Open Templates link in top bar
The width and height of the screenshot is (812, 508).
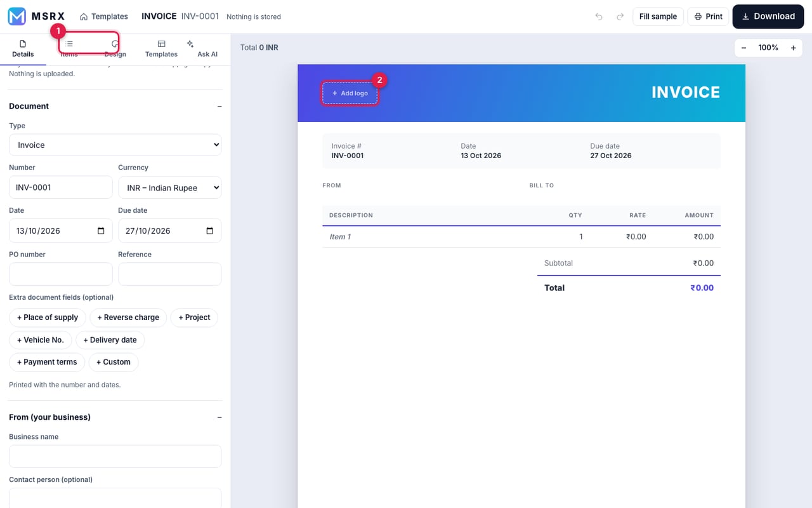pos(104,17)
